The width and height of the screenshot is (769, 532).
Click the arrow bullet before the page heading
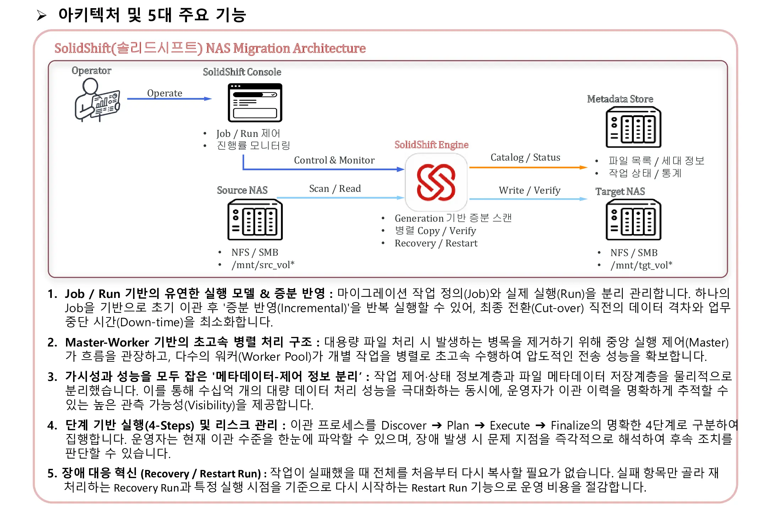coord(42,15)
